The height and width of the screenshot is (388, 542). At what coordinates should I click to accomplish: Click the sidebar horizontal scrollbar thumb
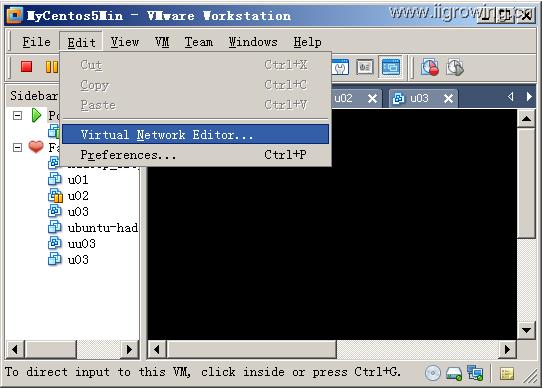click(50, 349)
